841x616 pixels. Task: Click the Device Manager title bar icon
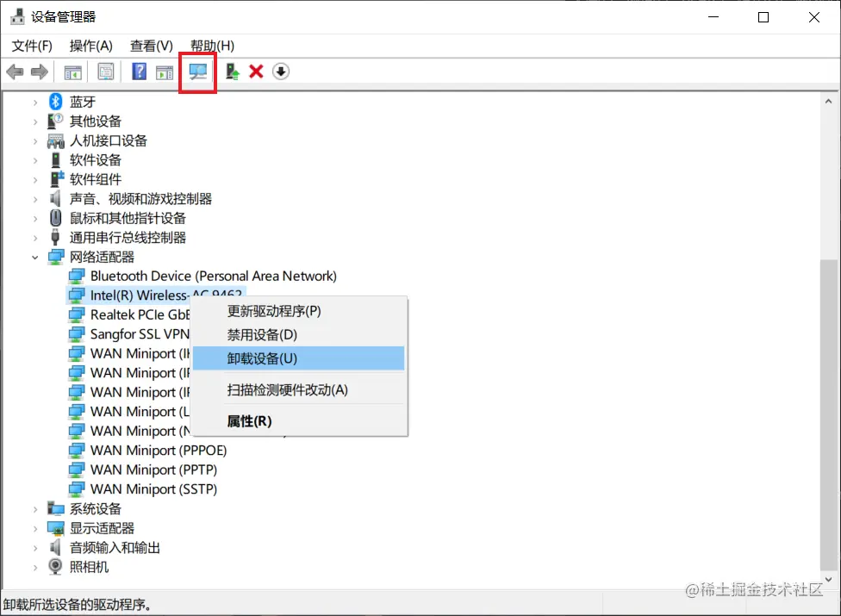(x=18, y=16)
